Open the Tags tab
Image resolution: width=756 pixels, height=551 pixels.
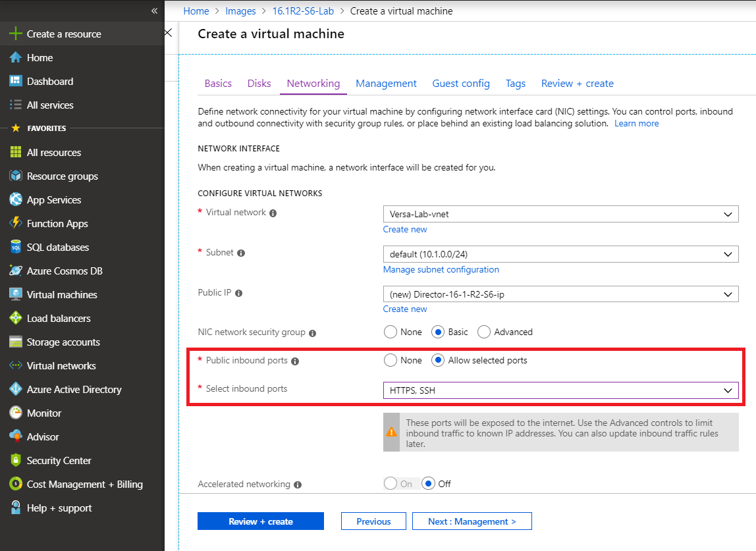[516, 84]
